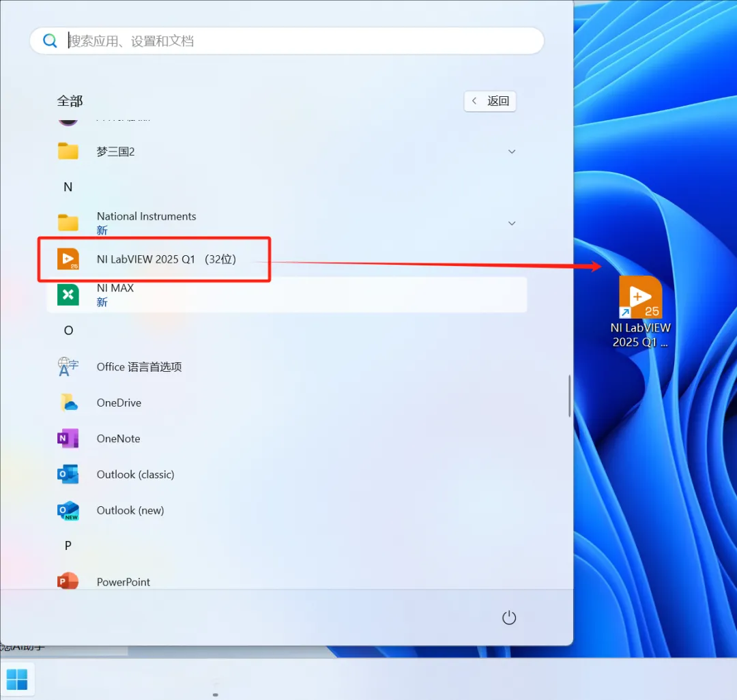Click the Outlook (classic) icon
The width and height of the screenshot is (737, 700).
pos(68,474)
